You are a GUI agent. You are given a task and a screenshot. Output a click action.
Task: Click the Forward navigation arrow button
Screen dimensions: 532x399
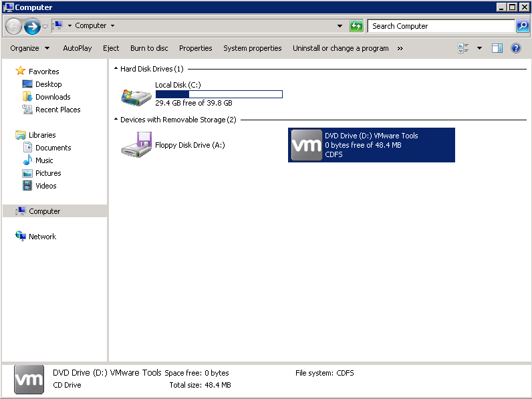pyautogui.click(x=31, y=26)
